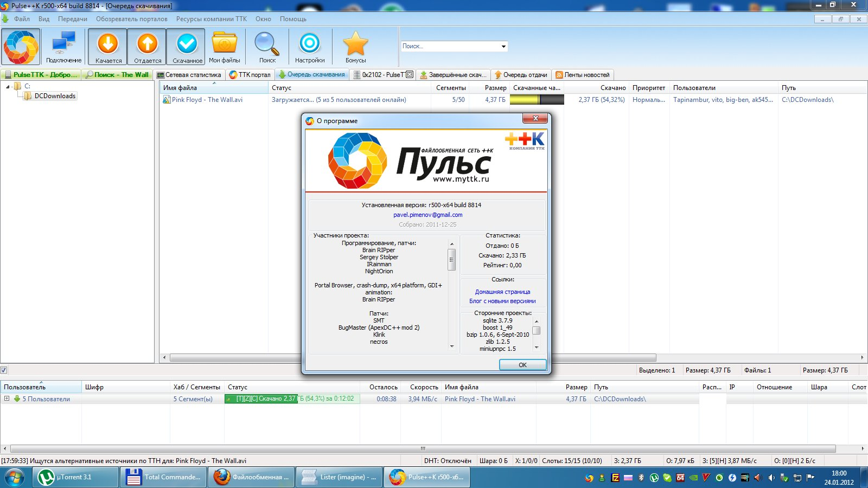Switch to Firefox on the taskbar
Viewport: 868px width, 488px height.
click(x=252, y=477)
